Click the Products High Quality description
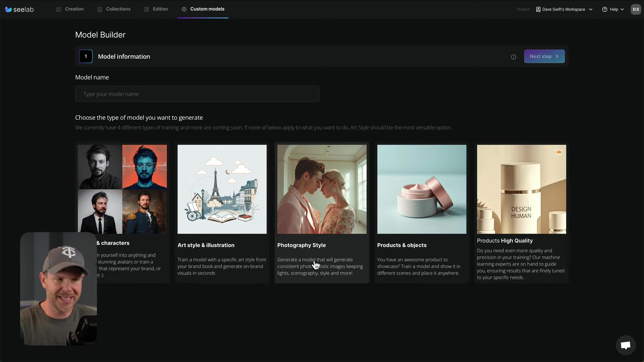The image size is (644, 362). (x=521, y=264)
